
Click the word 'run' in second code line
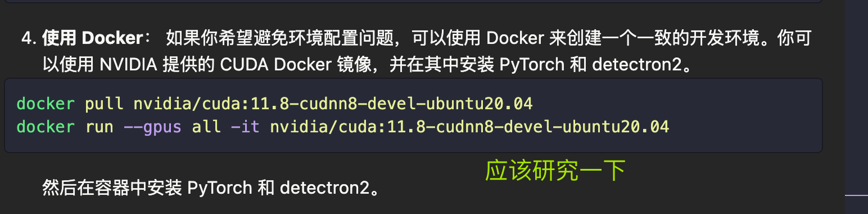(x=99, y=126)
